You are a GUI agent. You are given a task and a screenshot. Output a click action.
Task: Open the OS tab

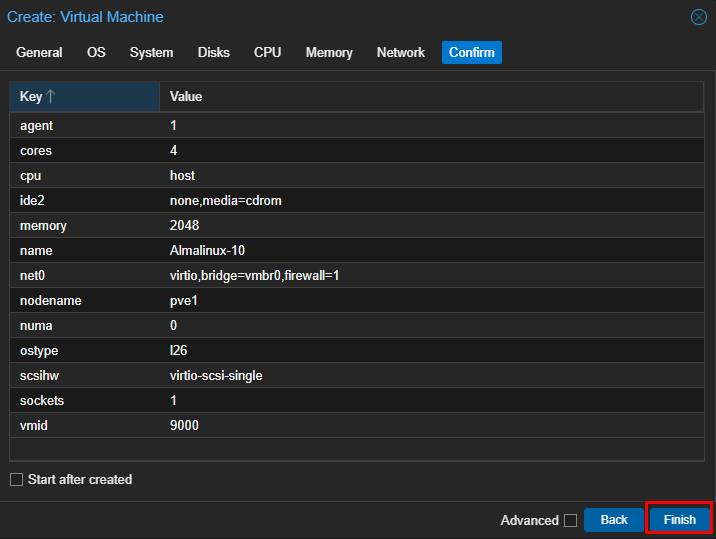(x=96, y=53)
